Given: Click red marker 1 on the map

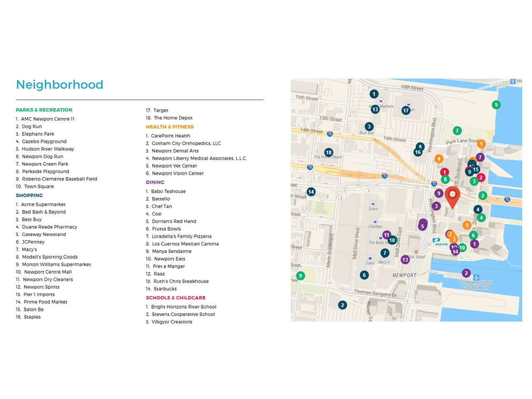Looking at the screenshot, I should coord(444,172).
